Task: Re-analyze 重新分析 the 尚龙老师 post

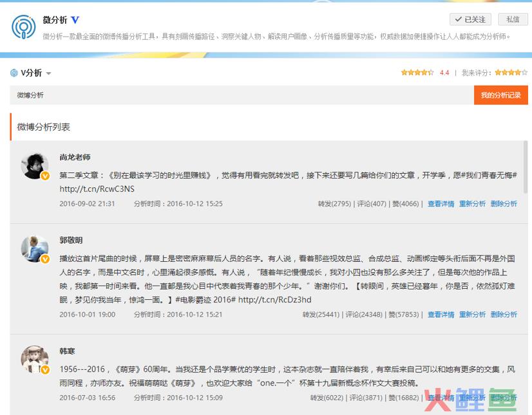Action: 472,204
